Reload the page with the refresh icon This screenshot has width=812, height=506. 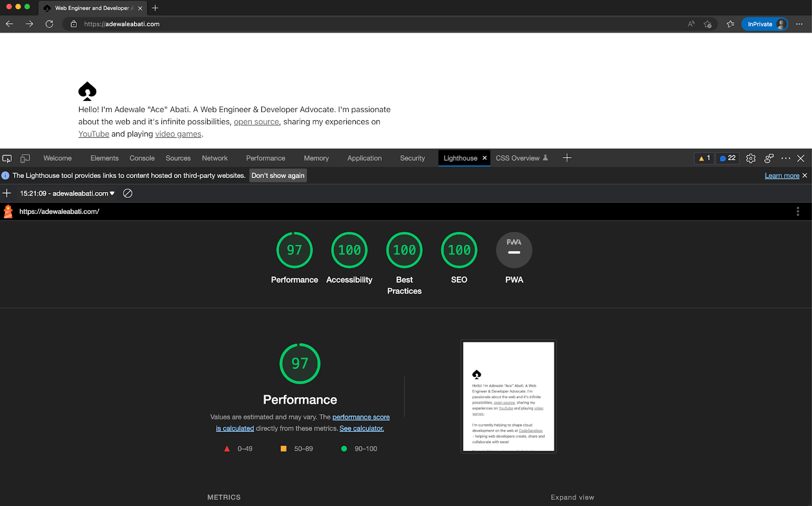click(49, 24)
